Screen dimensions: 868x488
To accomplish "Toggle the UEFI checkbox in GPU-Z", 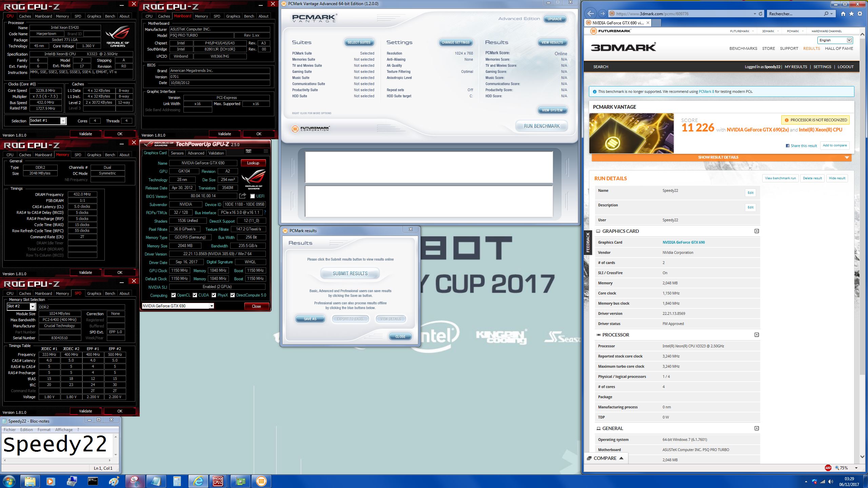I will click(x=252, y=196).
